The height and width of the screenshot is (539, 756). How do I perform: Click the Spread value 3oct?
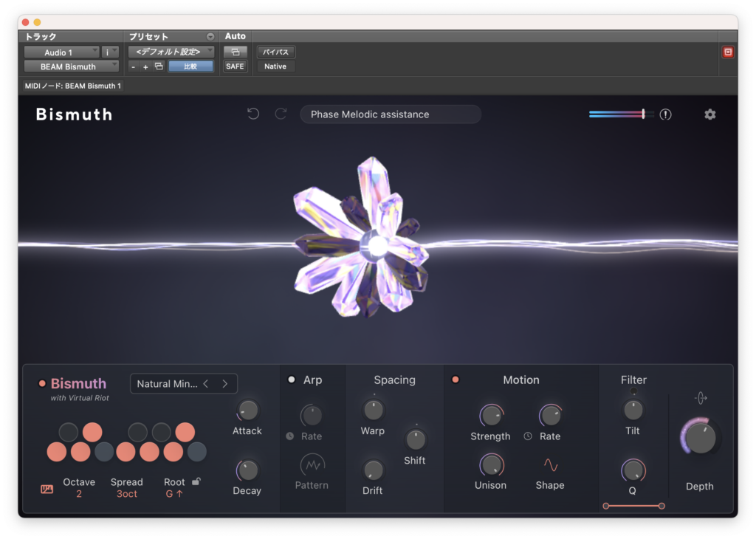(x=127, y=494)
